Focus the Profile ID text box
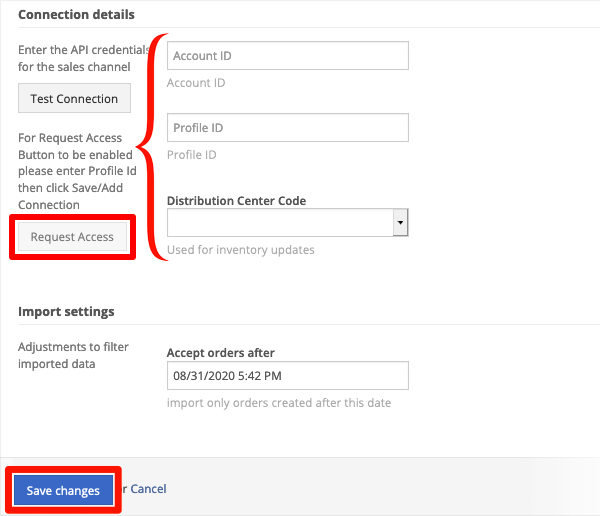Screen dimensions: 600x516 [x=288, y=127]
